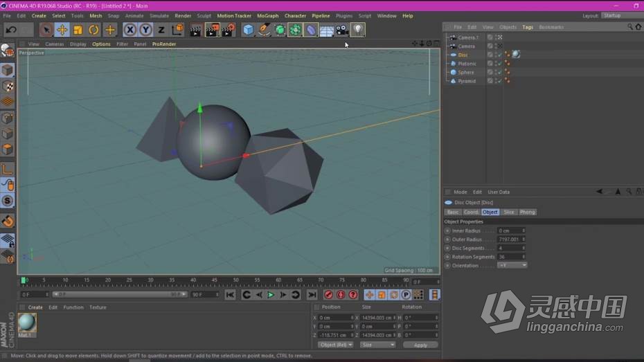Open the spline Pen tool
This screenshot has height=362, width=644.
(264, 30)
